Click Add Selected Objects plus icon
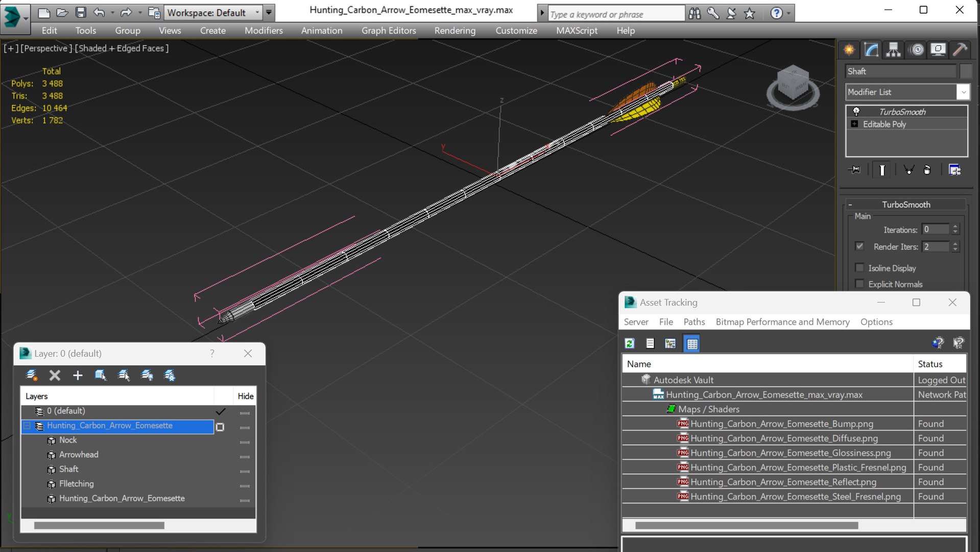Viewport: 980px width, 552px height. [78, 376]
